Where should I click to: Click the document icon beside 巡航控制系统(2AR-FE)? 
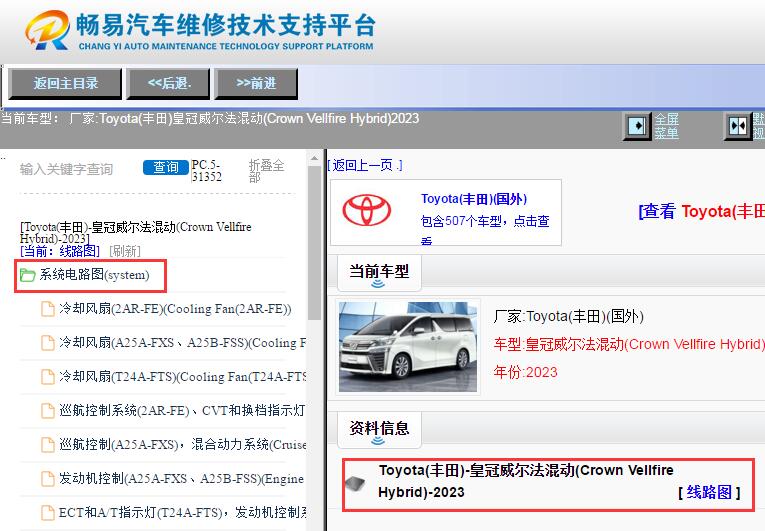47,411
